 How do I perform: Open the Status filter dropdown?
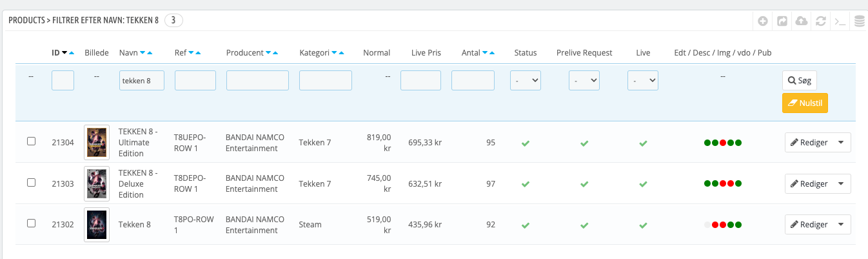[526, 81]
